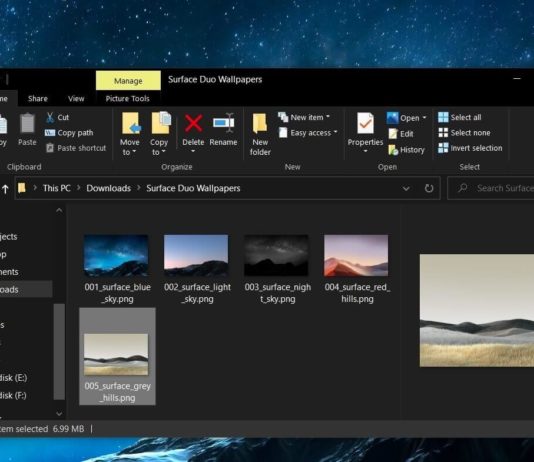
Task: Select highlighted Downloads item in sidebar
Action: [x=26, y=289]
